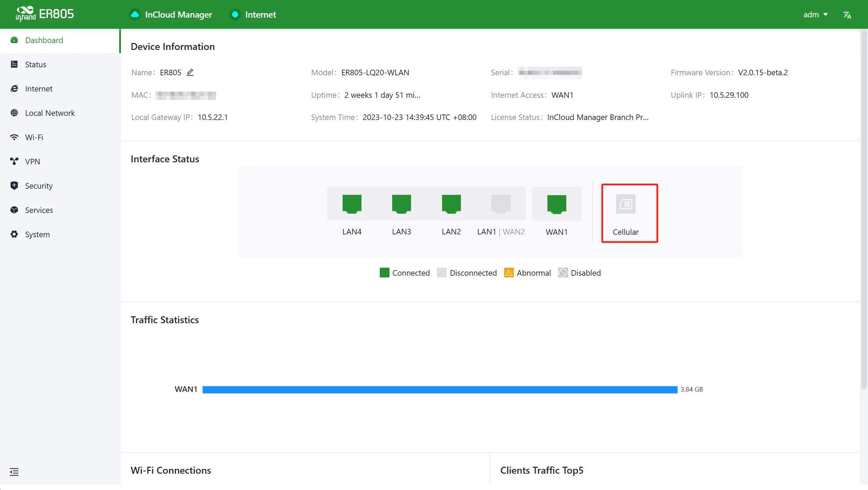Click the Internet Access WAN1 value
Image resolution: width=868 pixels, height=490 pixels.
pos(562,95)
